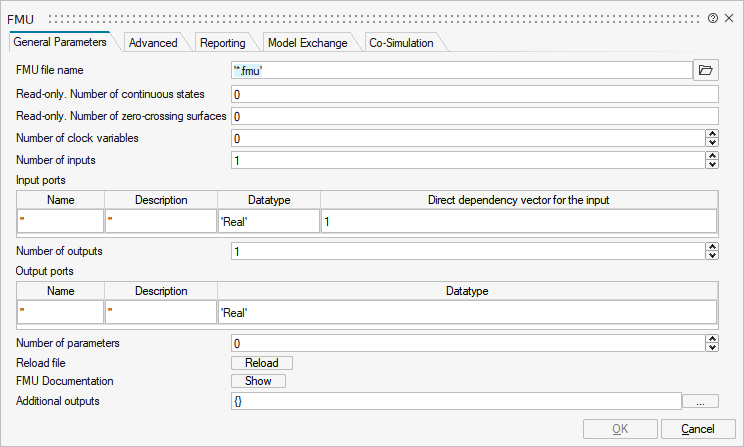
Task: Click the help question mark icon
Action: pyautogui.click(x=712, y=18)
